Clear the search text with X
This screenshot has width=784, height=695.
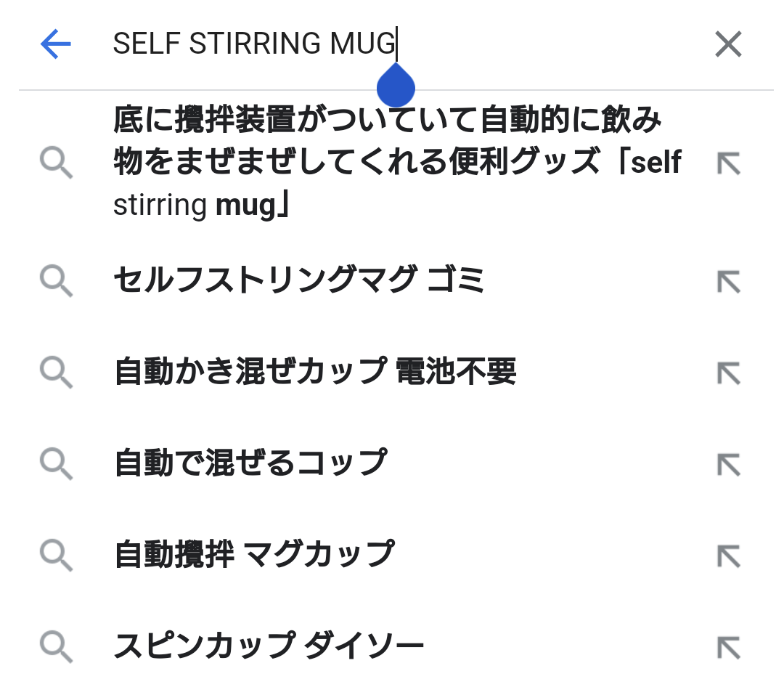727,44
